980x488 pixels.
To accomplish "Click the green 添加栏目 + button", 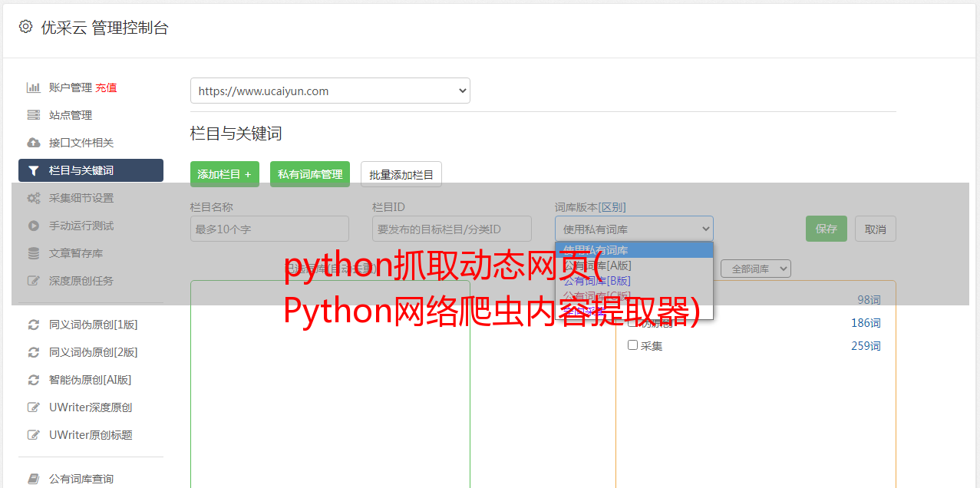I will pos(225,174).
